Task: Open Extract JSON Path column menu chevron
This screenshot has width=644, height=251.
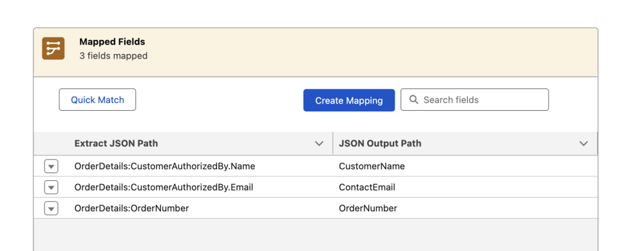Action: [319, 144]
